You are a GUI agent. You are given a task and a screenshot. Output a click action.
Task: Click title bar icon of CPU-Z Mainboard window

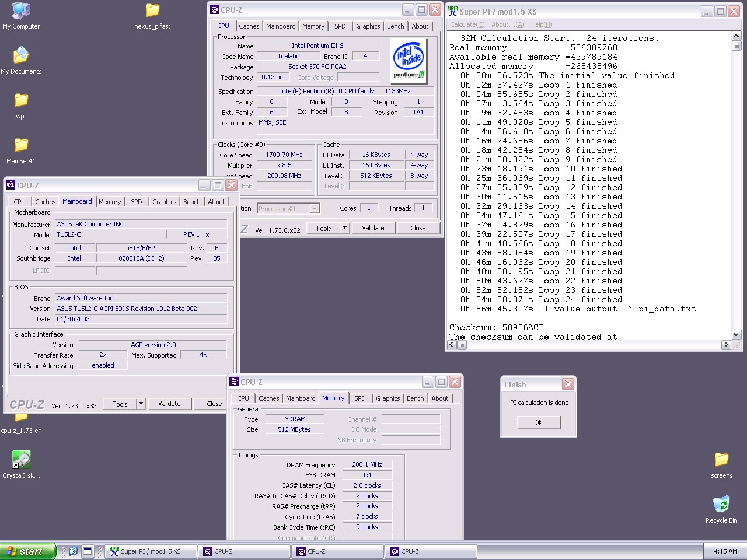tap(11, 185)
